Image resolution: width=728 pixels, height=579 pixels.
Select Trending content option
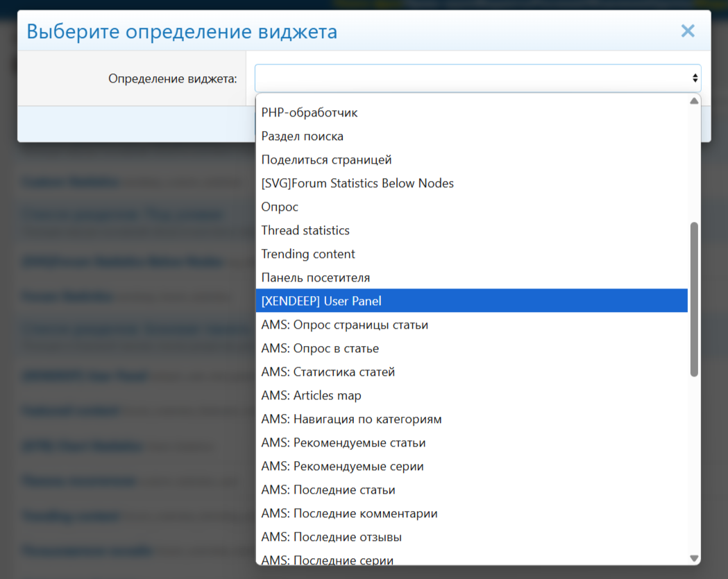pos(308,254)
